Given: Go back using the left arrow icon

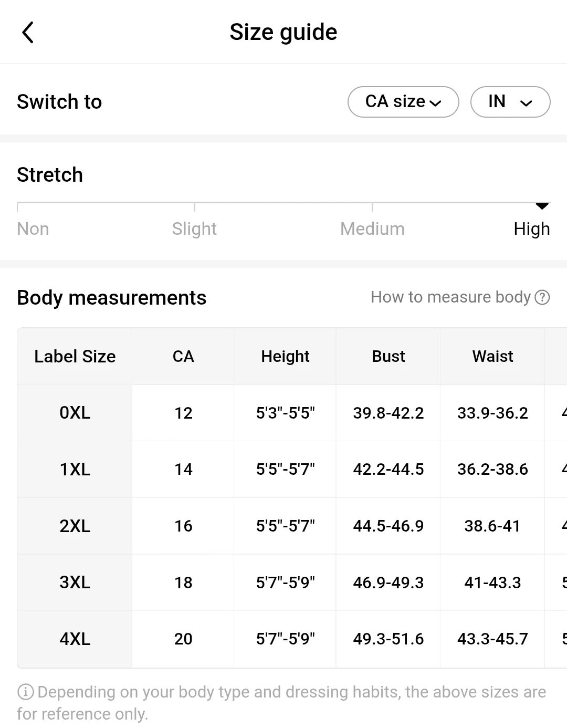Looking at the screenshot, I should [28, 33].
